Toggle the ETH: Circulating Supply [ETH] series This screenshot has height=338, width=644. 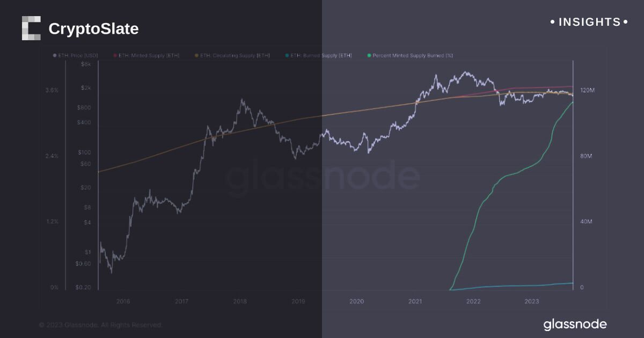pos(235,55)
